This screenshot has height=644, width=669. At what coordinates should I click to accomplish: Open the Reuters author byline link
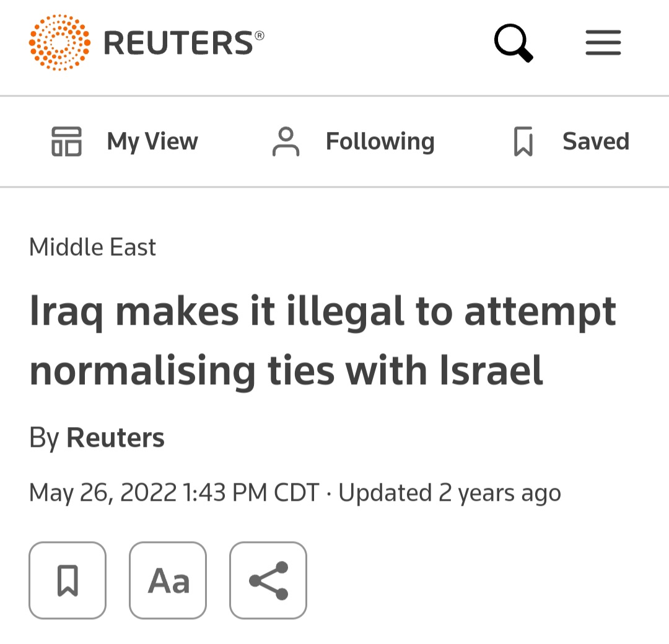pyautogui.click(x=115, y=438)
